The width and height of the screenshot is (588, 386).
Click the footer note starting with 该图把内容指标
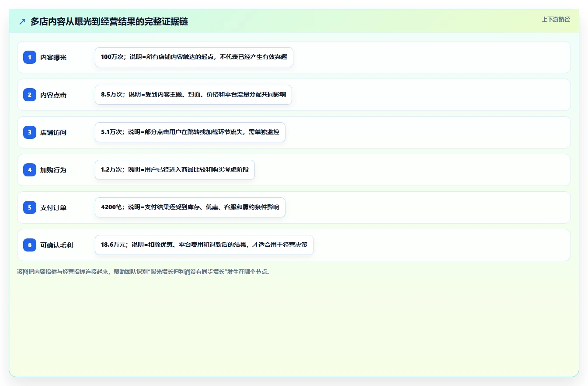144,272
